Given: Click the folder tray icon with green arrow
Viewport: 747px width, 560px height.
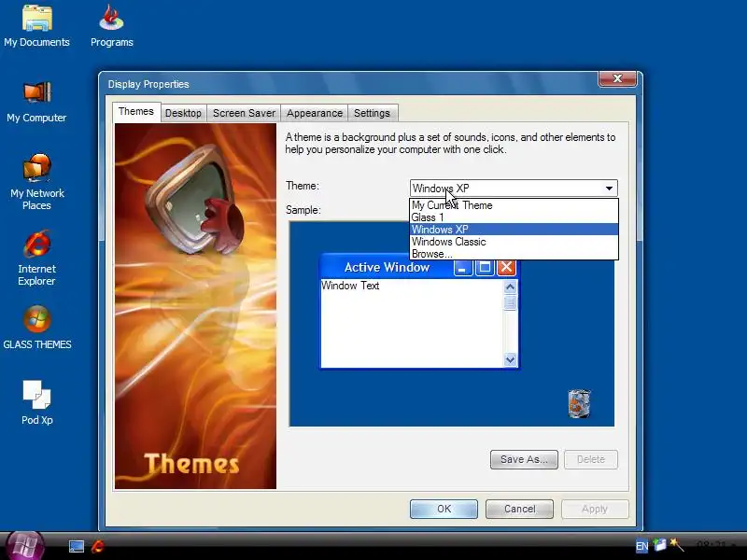Looking at the screenshot, I should coord(660,544).
